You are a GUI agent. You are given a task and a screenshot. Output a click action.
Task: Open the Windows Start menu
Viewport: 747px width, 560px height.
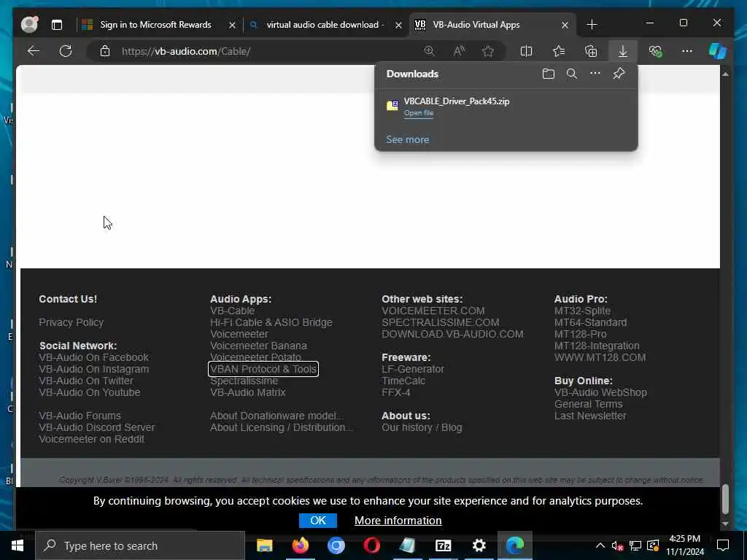[x=18, y=545]
